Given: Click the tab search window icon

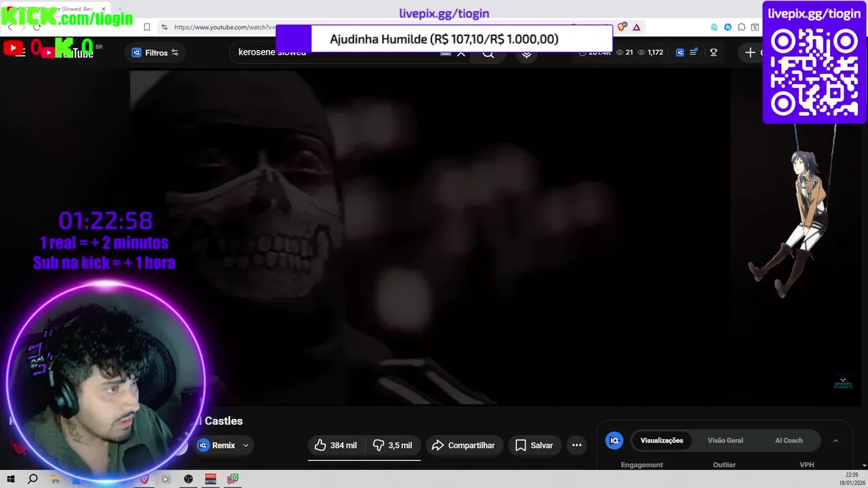Looking at the screenshot, I should coord(755,27).
